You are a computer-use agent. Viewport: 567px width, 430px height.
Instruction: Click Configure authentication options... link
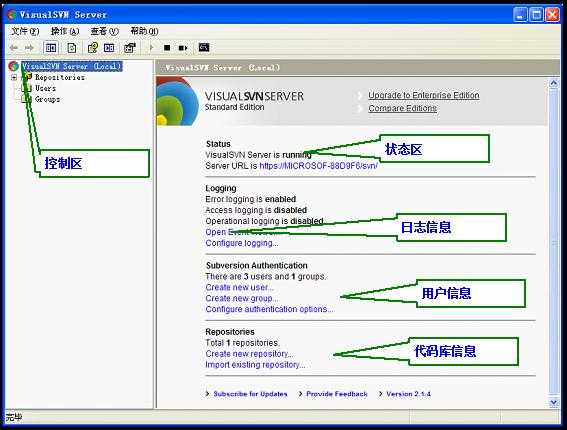(269, 309)
